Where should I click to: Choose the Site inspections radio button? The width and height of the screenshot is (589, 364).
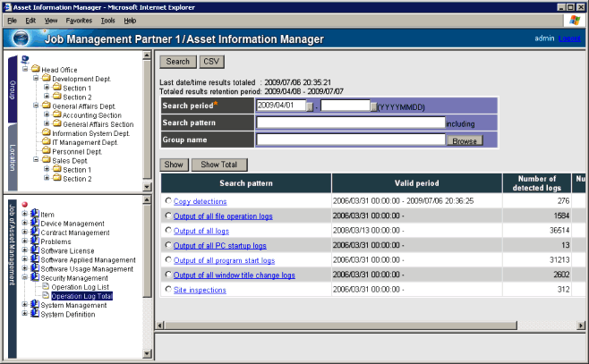167,290
